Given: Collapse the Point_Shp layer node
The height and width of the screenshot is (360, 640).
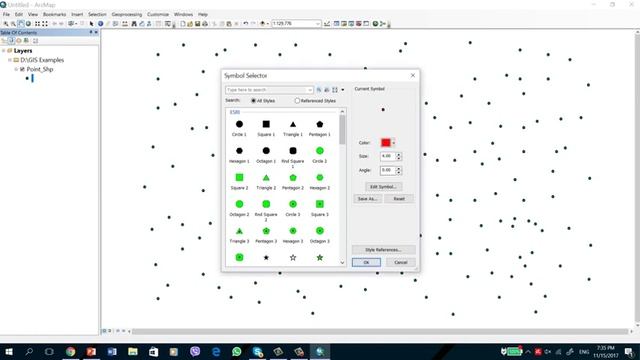Looking at the screenshot, I should 16,69.
